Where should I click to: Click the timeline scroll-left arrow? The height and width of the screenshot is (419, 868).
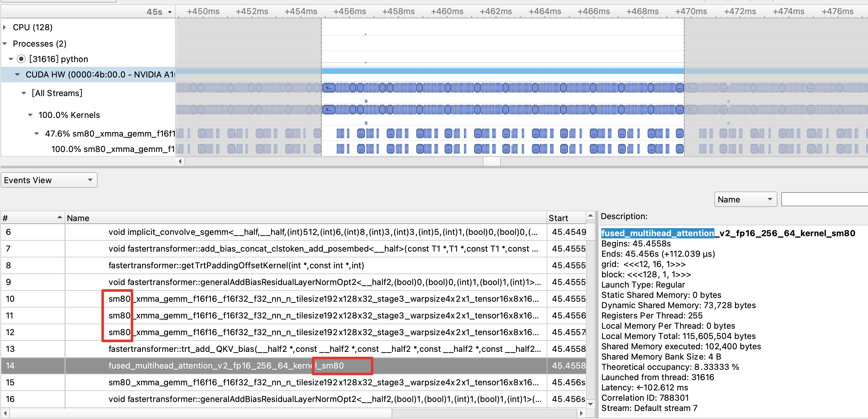(x=180, y=162)
